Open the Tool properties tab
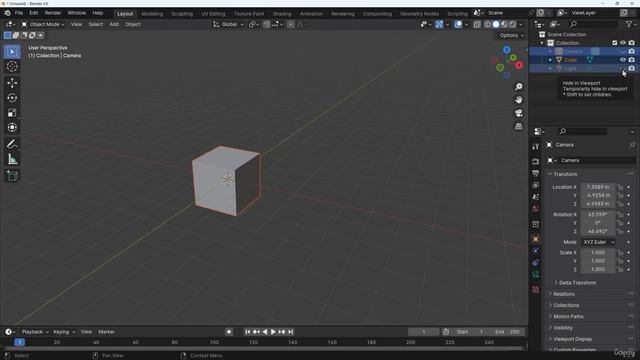The width and height of the screenshot is (640, 360). tap(536, 147)
